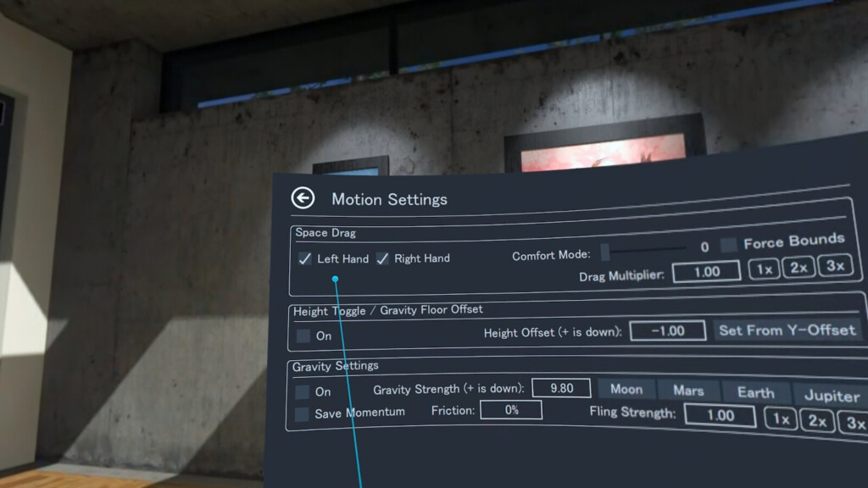Image resolution: width=868 pixels, height=488 pixels.
Task: Select Moon gravity preset
Action: point(626,389)
